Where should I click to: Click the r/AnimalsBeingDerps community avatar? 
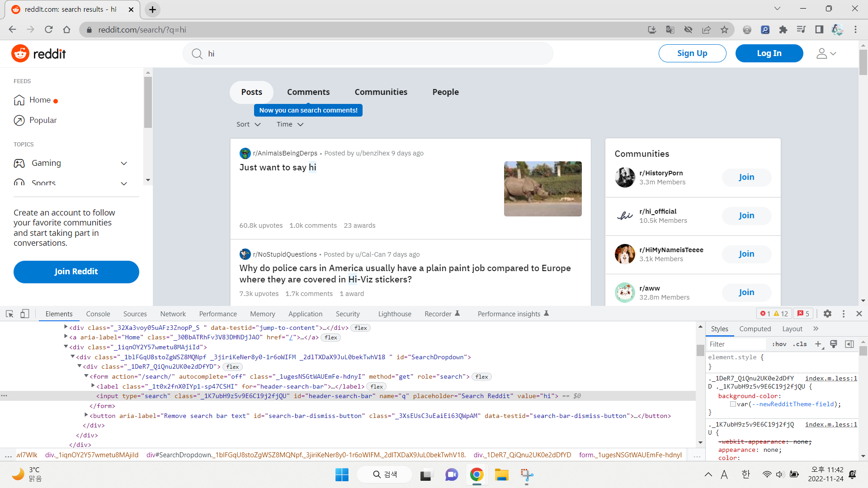coord(245,153)
